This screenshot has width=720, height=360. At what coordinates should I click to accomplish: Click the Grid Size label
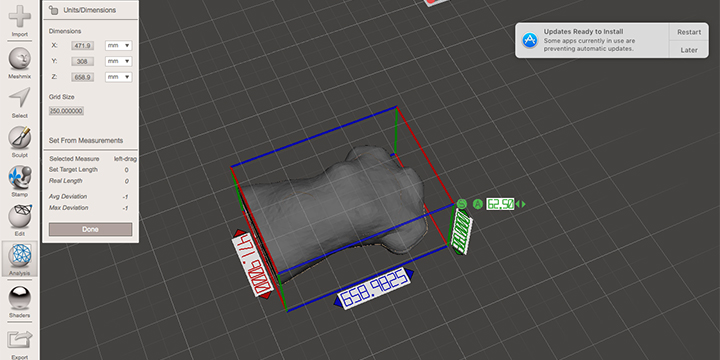point(62,97)
